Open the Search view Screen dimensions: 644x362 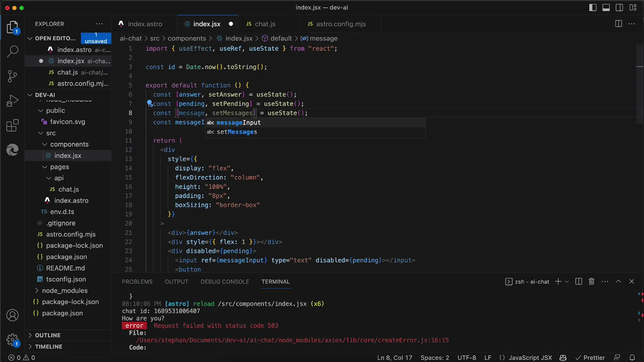point(13,51)
